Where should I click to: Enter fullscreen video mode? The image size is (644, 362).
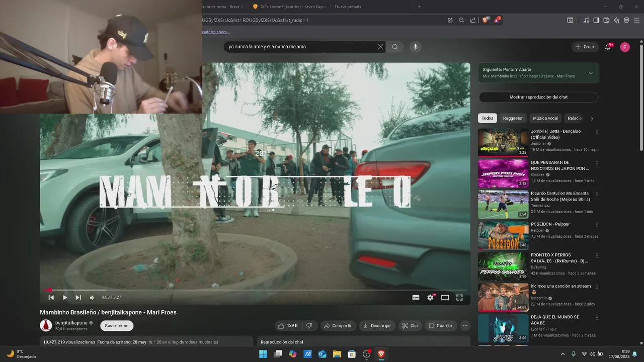[x=459, y=298]
